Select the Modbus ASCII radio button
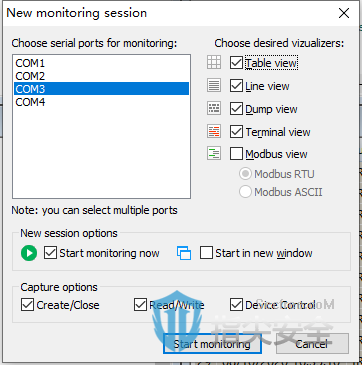This screenshot has width=362, height=365. (245, 192)
